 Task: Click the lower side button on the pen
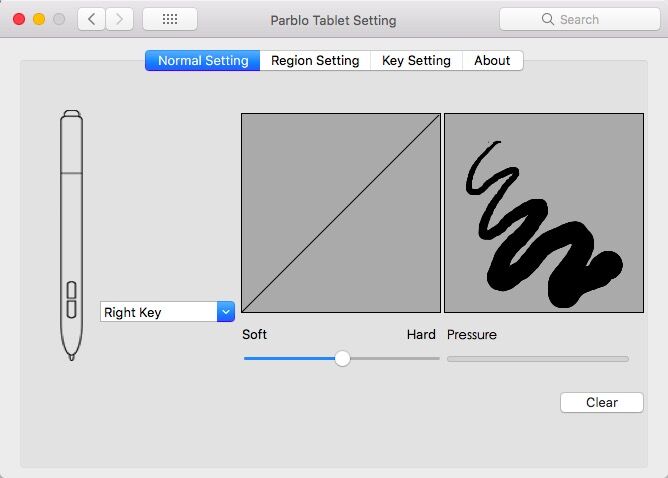coord(72,309)
